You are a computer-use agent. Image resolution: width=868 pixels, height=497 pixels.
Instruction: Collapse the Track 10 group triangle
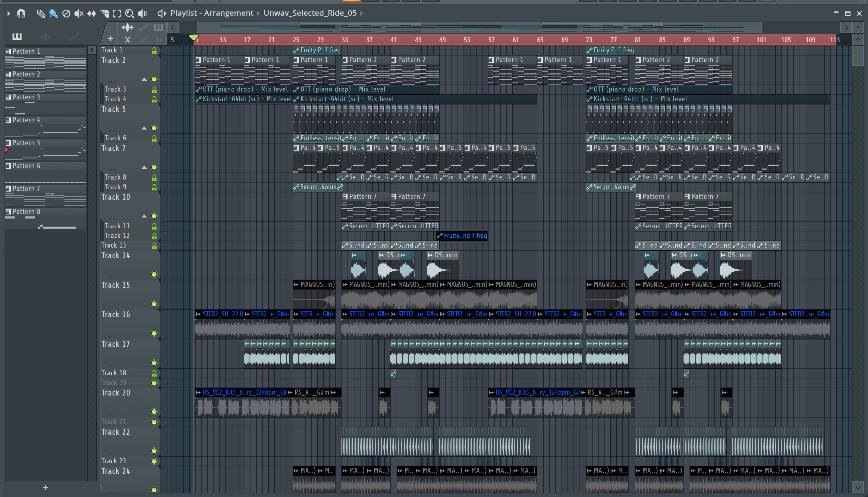(x=144, y=216)
